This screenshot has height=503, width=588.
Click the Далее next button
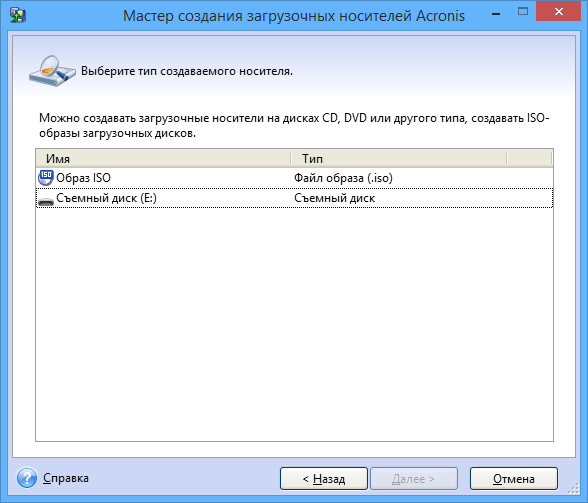pyautogui.click(x=414, y=478)
